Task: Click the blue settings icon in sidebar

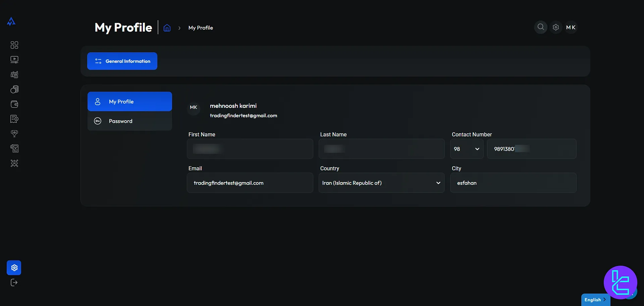Action: [x=14, y=268]
